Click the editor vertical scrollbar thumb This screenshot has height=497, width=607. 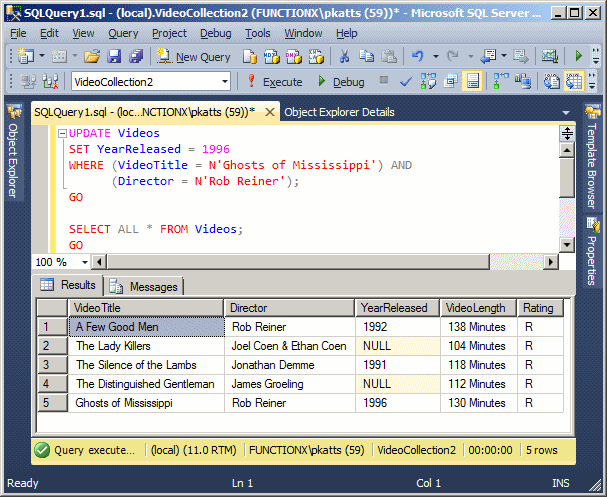click(567, 177)
